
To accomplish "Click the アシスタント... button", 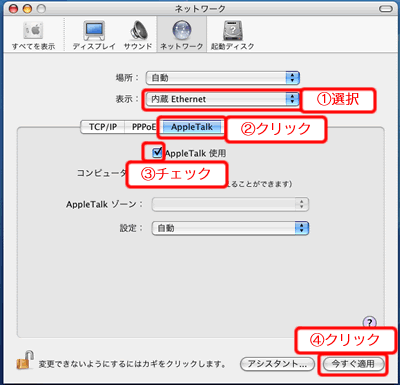I will coord(277,364).
